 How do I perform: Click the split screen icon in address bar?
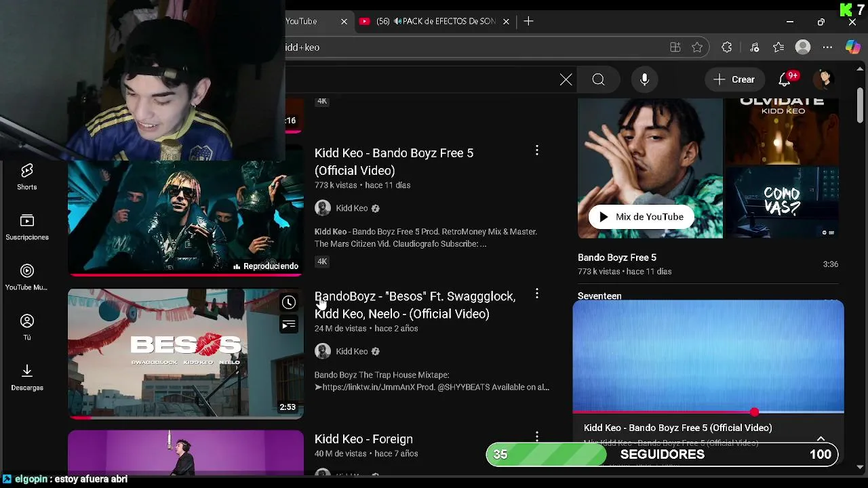point(675,47)
